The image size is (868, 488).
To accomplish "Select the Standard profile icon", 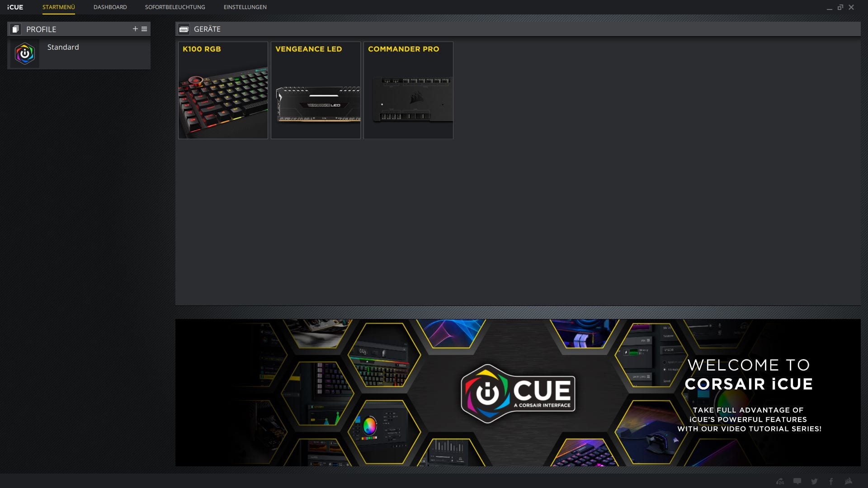I will coord(25,54).
